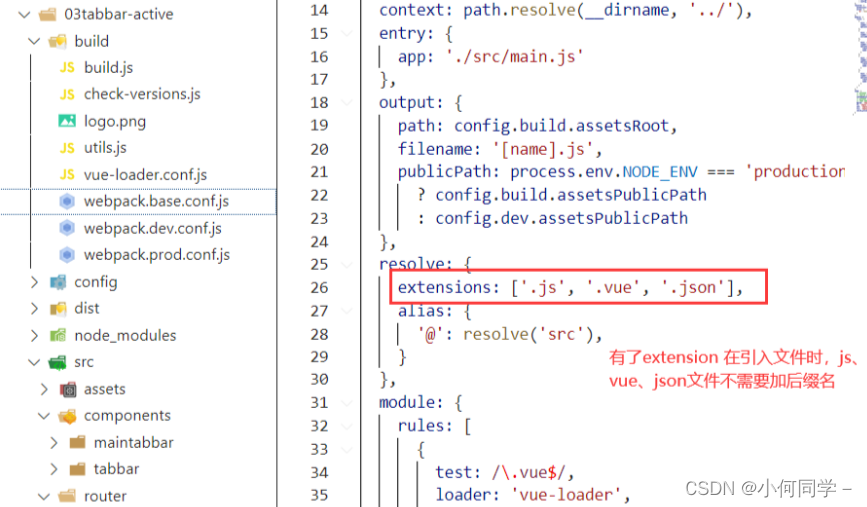Collapse the src folder

click(x=34, y=362)
